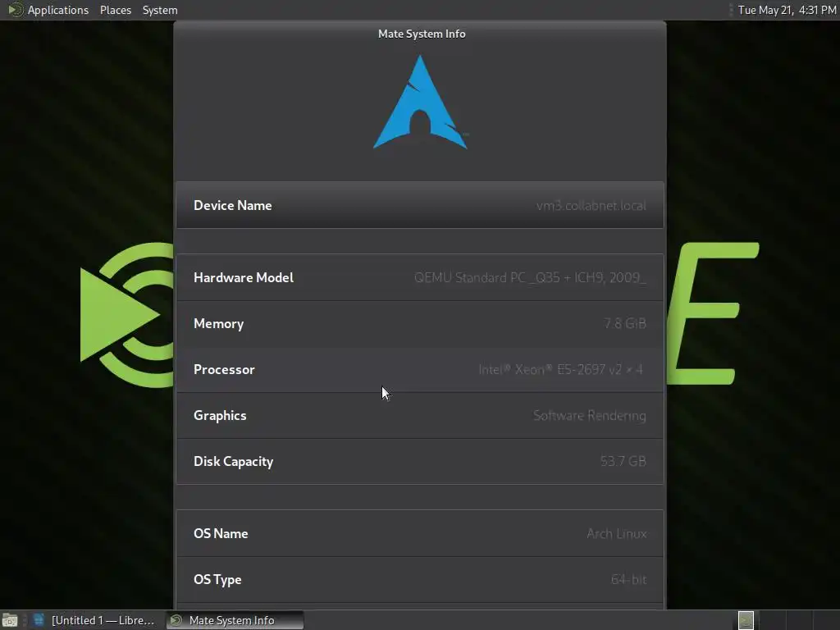Click the MATE icon on System Info taskbar button
This screenshot has height=630, width=840.
[x=176, y=620]
